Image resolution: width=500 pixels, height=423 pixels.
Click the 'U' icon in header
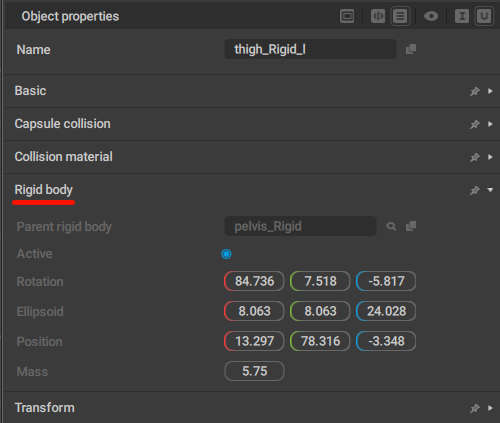pos(484,16)
